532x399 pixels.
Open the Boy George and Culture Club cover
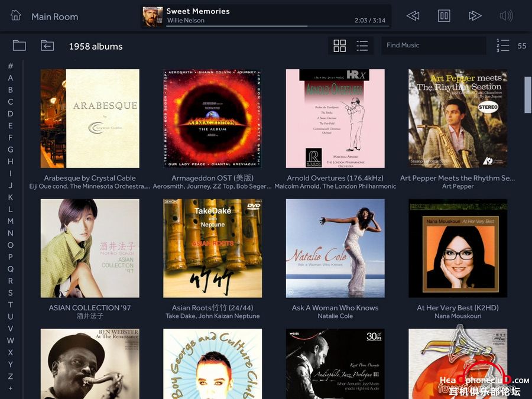point(212,364)
